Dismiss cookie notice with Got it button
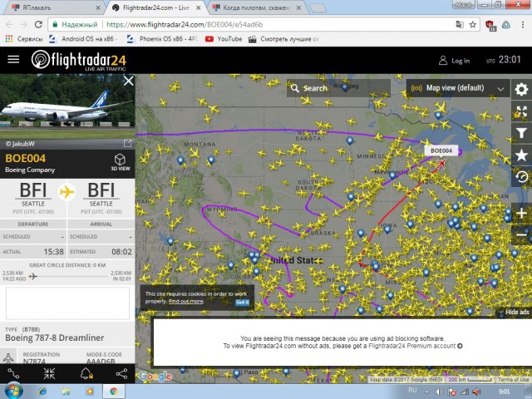Image resolution: width=532 pixels, height=399 pixels. coord(242,302)
